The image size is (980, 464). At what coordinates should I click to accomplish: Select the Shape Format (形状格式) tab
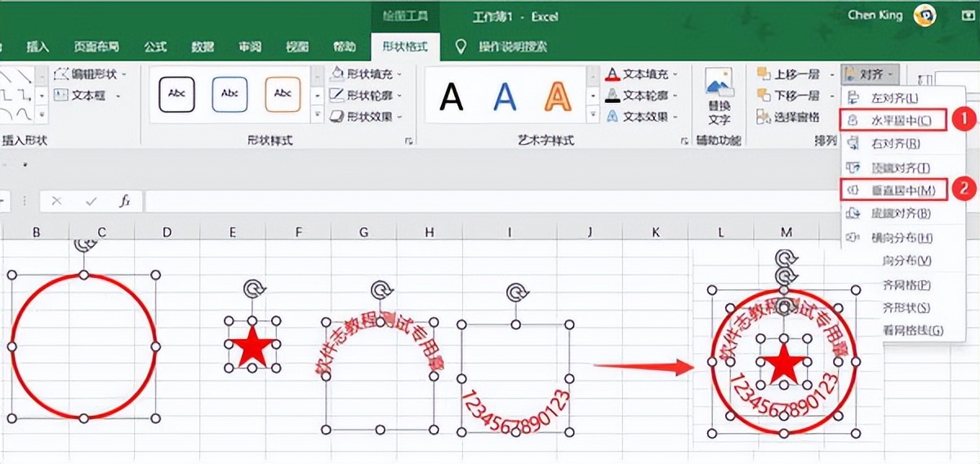click(x=405, y=47)
